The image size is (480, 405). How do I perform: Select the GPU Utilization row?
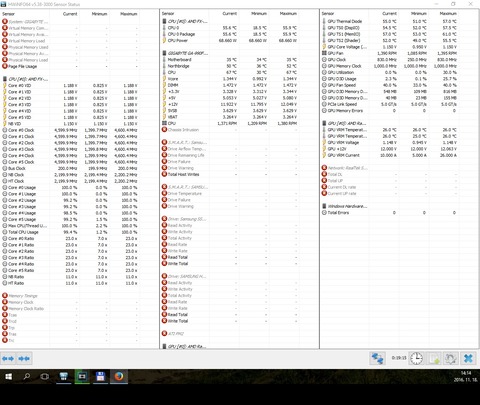(x=390, y=72)
